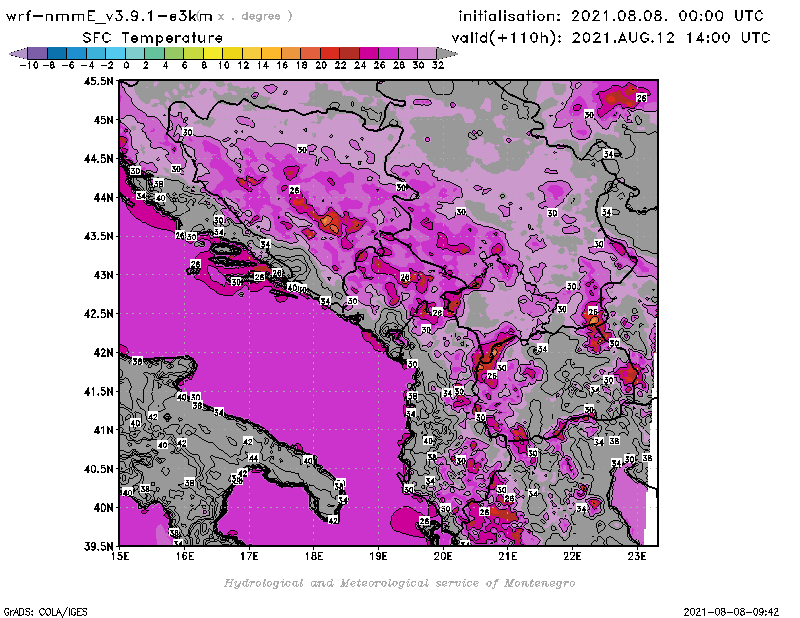Pick the magenta legend swatch between 24 and 26

369,53
